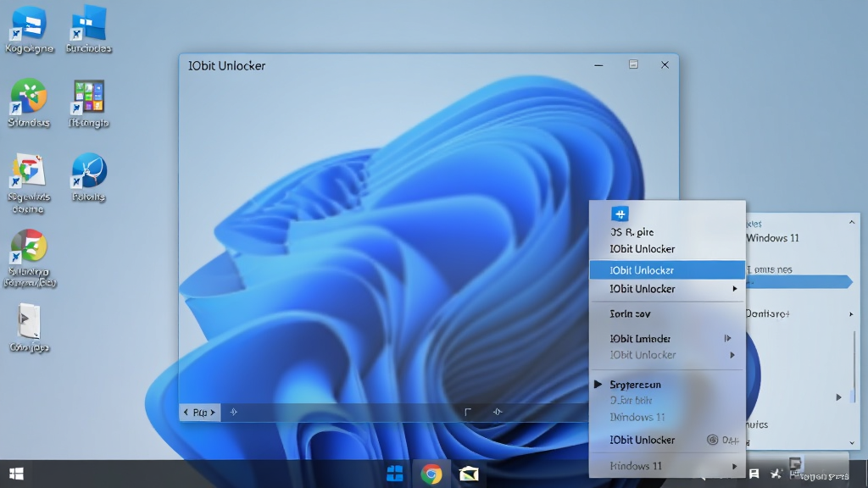Select the Shundes green round desktop icon
The image size is (868, 488).
(29, 103)
